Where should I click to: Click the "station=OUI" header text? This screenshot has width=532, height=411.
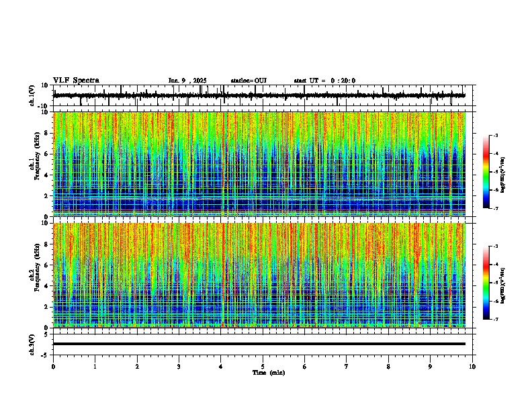click(x=249, y=81)
